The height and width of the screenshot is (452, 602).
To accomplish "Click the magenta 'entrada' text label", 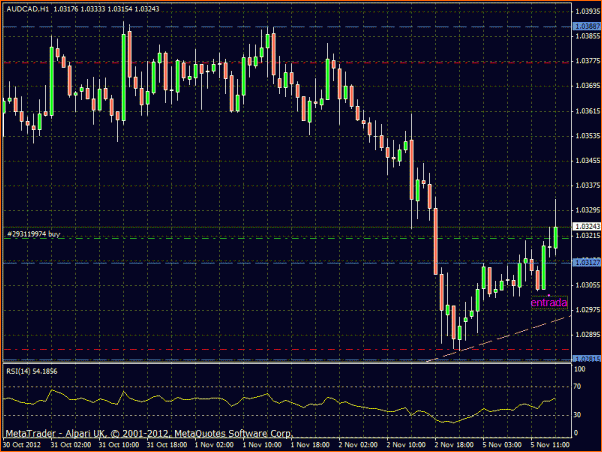I will pos(549,303).
